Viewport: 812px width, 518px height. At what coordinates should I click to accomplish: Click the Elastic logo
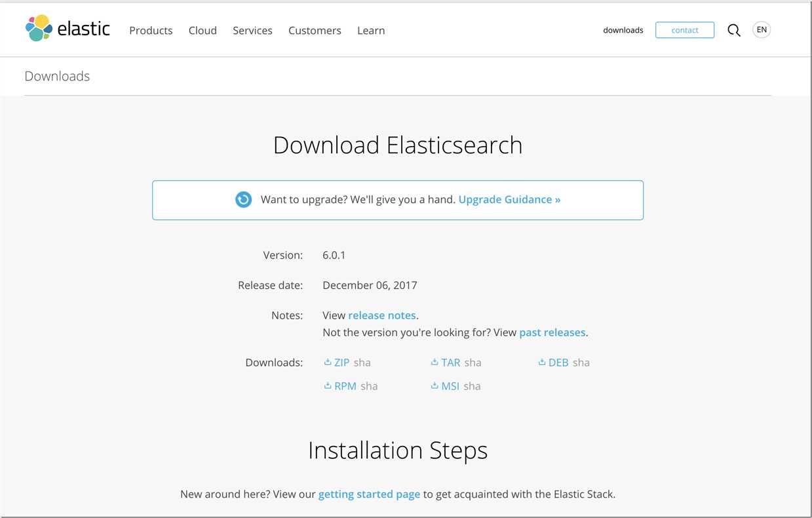pyautogui.click(x=68, y=29)
